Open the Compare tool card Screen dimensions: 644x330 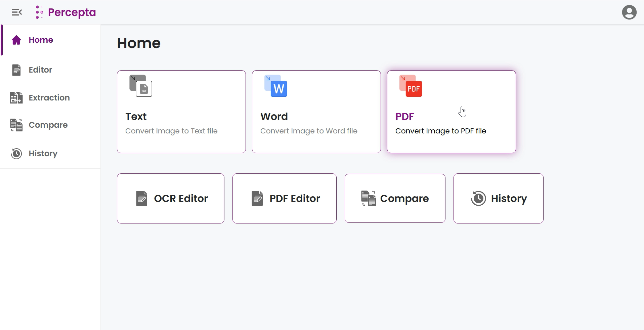point(395,198)
